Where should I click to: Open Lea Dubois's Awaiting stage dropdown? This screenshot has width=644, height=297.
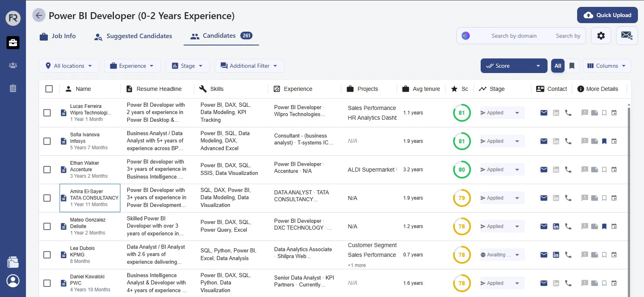pos(502,255)
